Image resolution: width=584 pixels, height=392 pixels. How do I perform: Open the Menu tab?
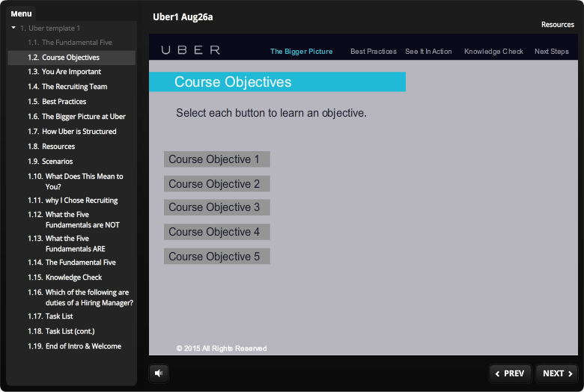tap(21, 13)
